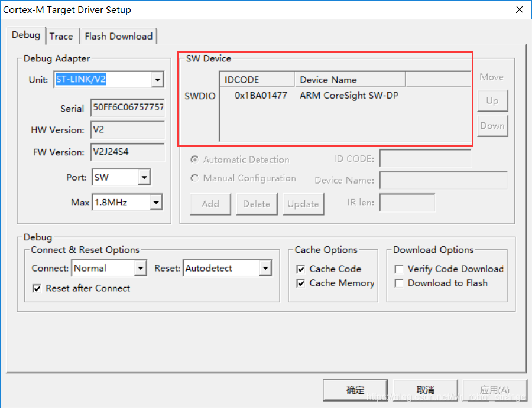Open the Max 1.8MHz clock dropdown
The image size is (532, 408).
[156, 203]
